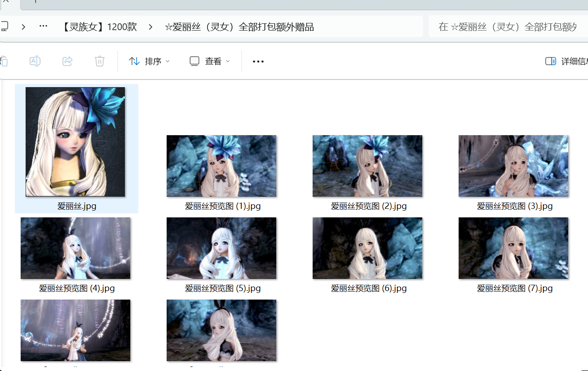Click the search box for this folder

[x=508, y=27]
